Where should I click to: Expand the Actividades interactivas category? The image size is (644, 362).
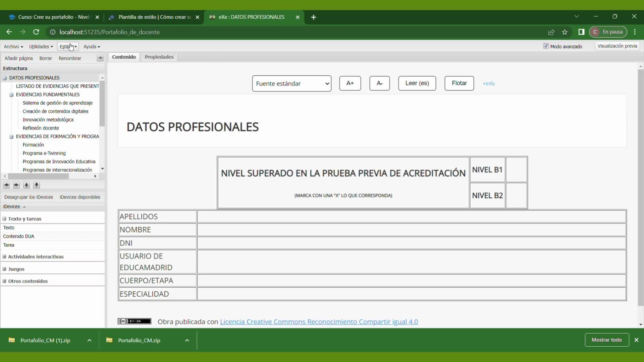[4, 257]
